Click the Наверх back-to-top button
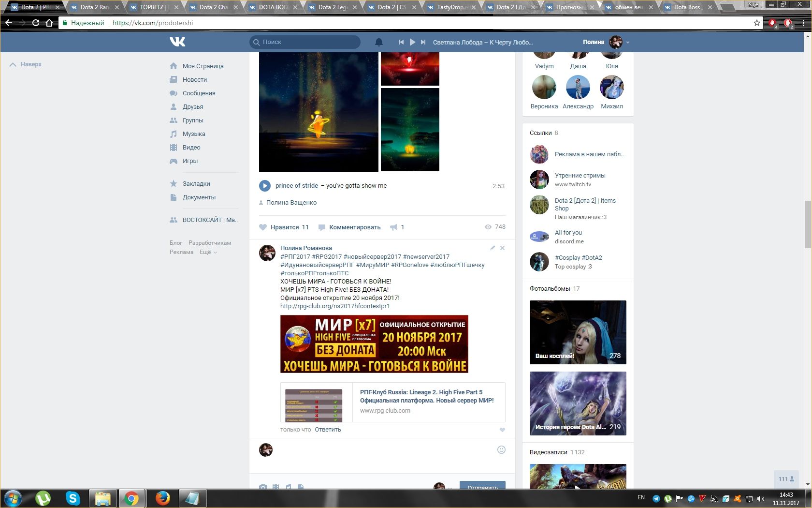Screen dimensions: 812x508 click(x=26, y=64)
